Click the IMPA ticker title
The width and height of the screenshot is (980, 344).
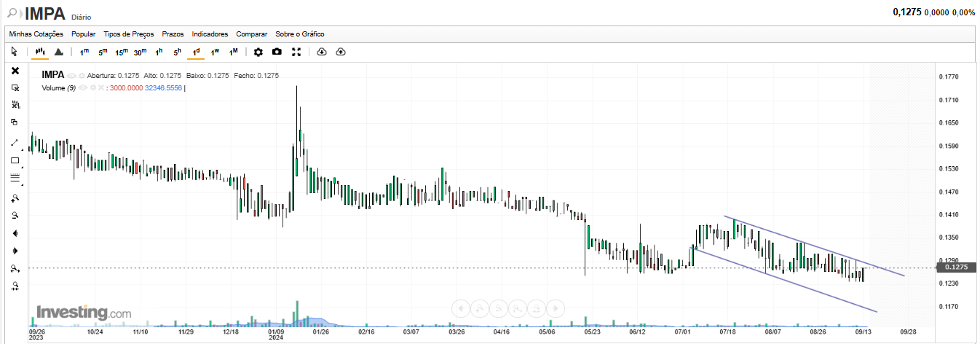45,13
